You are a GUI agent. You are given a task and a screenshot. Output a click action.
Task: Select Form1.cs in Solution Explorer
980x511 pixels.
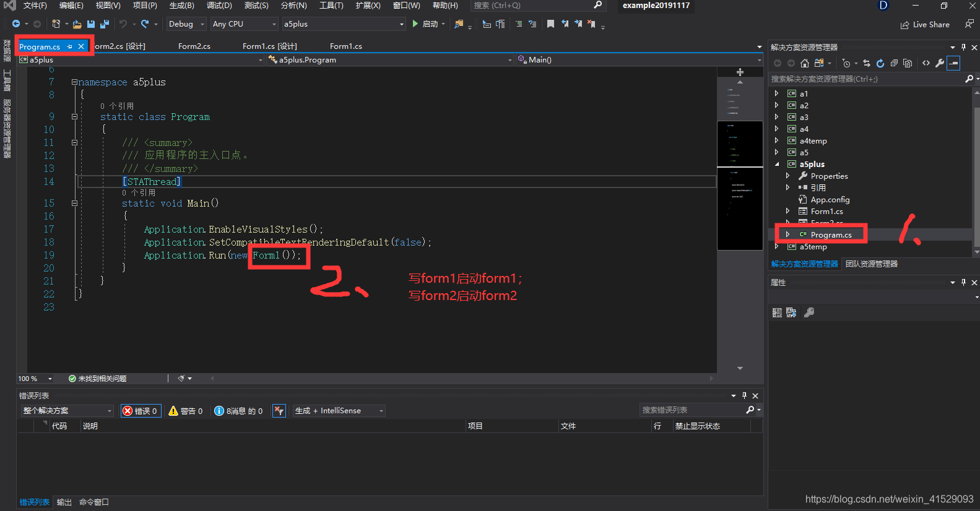pyautogui.click(x=827, y=212)
